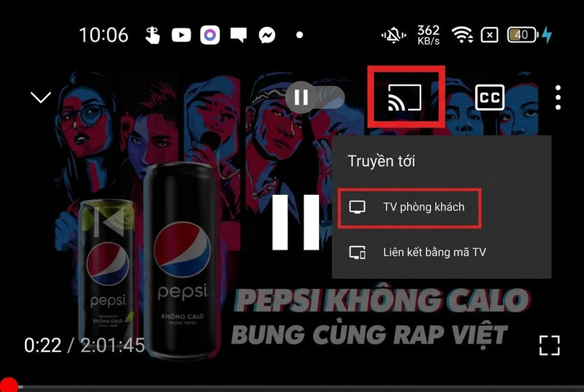This screenshot has height=392, width=584.
Task: Skip to previous video
Action: [107, 222]
